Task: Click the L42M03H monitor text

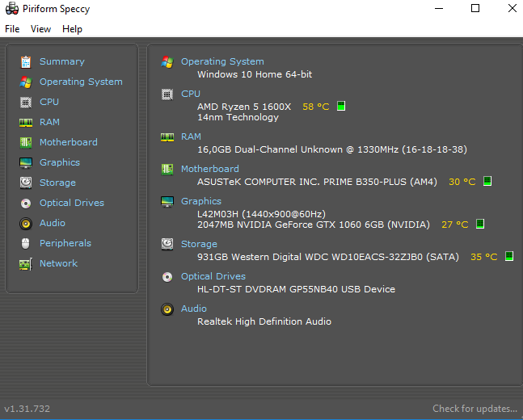Action: coord(262,214)
